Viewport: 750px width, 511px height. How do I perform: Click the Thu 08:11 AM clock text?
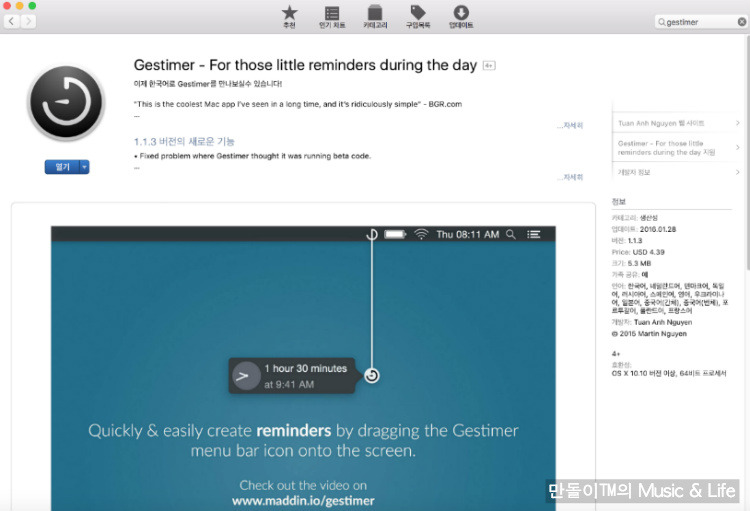point(468,234)
